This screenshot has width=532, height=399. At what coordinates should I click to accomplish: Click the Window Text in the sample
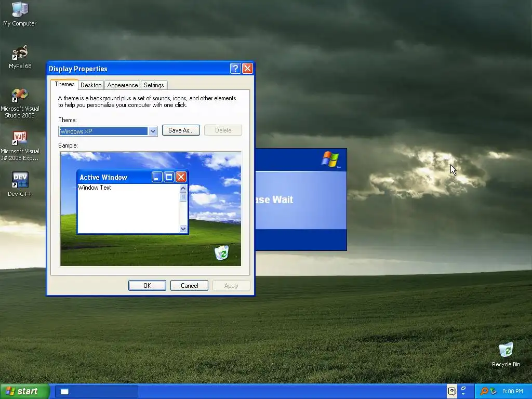click(95, 187)
